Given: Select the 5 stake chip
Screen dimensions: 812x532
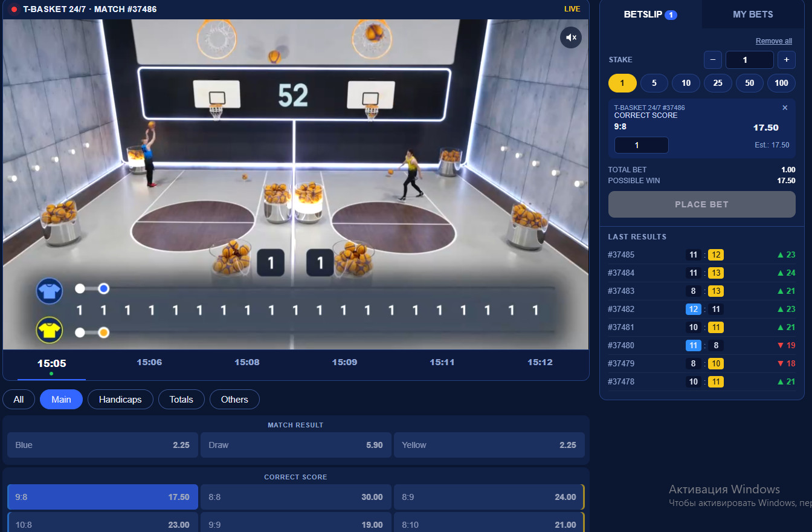Looking at the screenshot, I should tap(654, 83).
